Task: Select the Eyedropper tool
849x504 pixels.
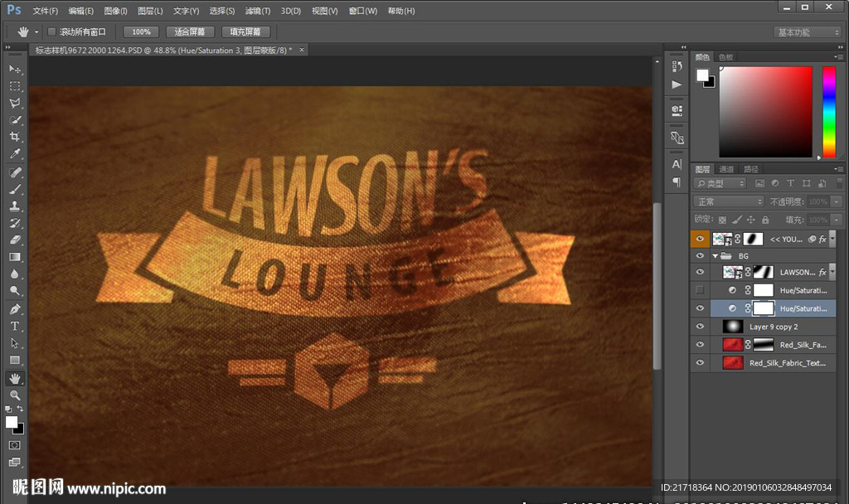Action: click(15, 155)
